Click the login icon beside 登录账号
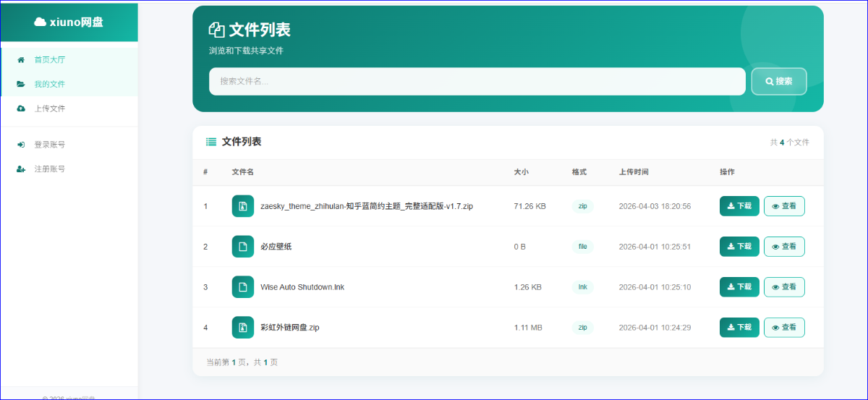This screenshot has height=400, width=868. (x=21, y=145)
